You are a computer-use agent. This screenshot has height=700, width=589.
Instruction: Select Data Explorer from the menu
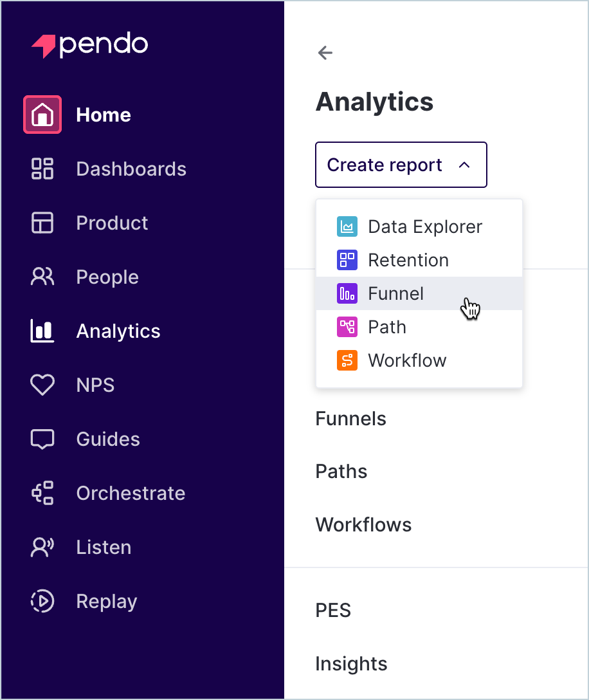click(x=419, y=226)
